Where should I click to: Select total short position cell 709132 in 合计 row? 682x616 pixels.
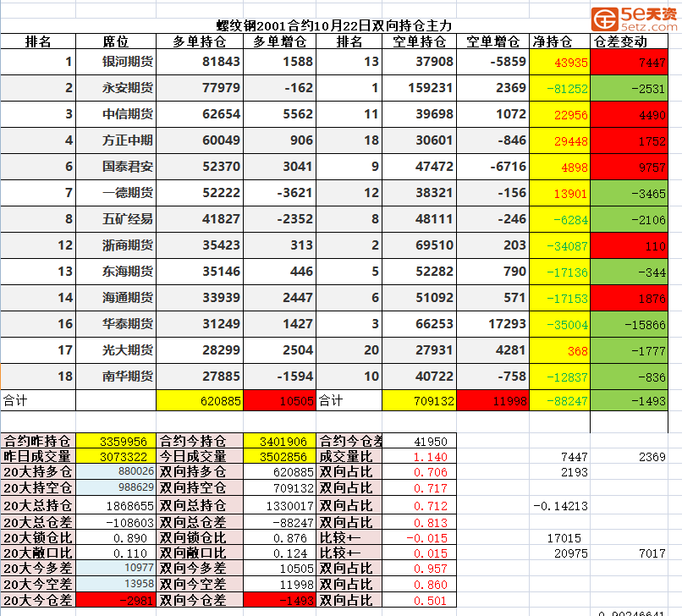click(x=420, y=400)
